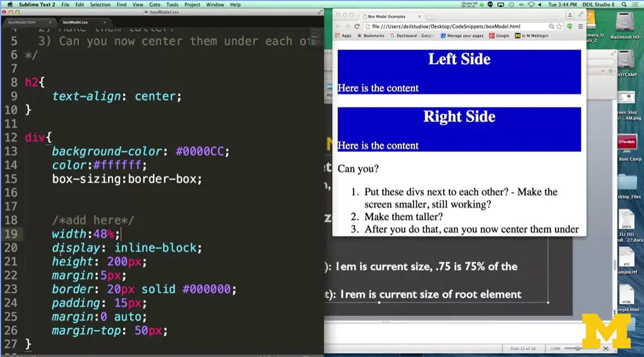644x357 pixels.
Task: Click the Wi-Fi status menu icon
Action: [532, 4]
